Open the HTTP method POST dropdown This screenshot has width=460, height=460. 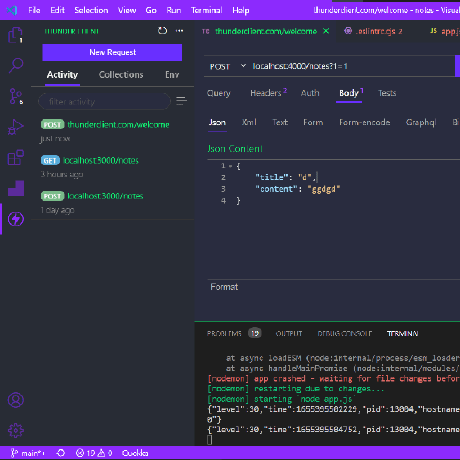[x=228, y=66]
